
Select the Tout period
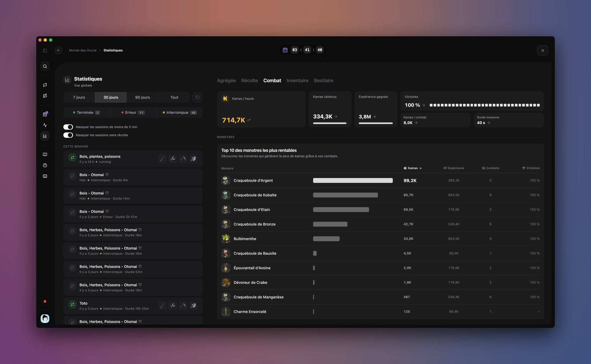pos(174,97)
